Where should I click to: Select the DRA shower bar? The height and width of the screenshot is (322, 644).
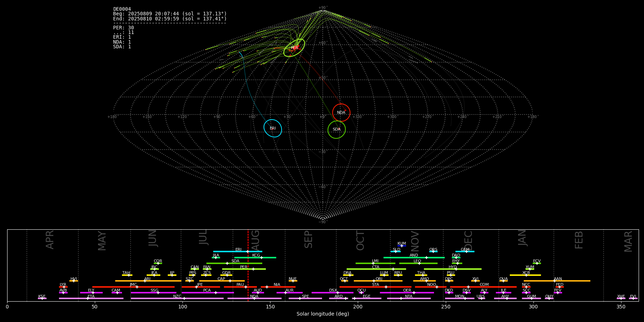click(348, 275)
